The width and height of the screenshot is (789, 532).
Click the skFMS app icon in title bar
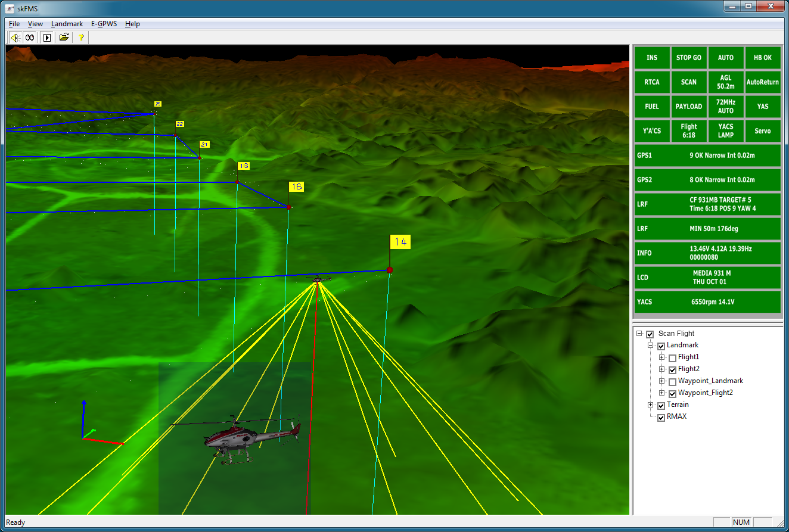tap(10, 7)
